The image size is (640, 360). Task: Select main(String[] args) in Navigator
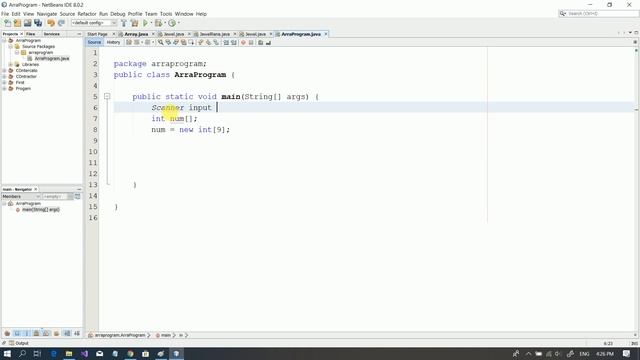click(x=41, y=209)
